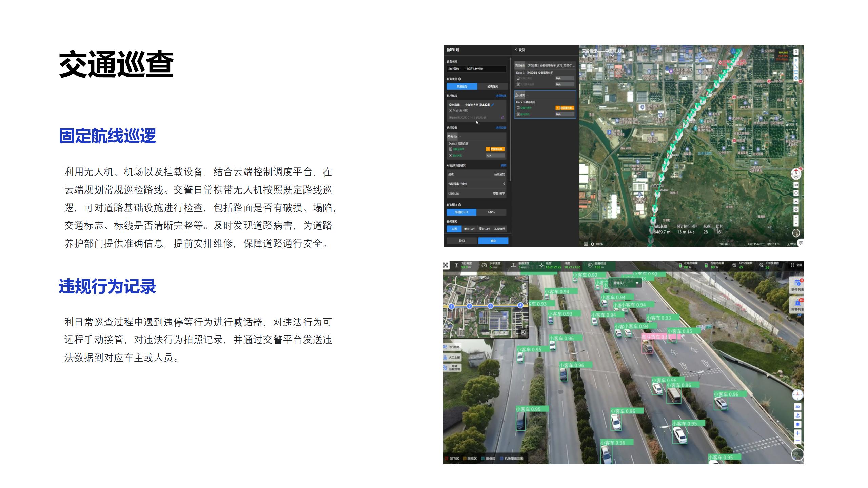Click the north compass on the satellite map

(x=796, y=174)
